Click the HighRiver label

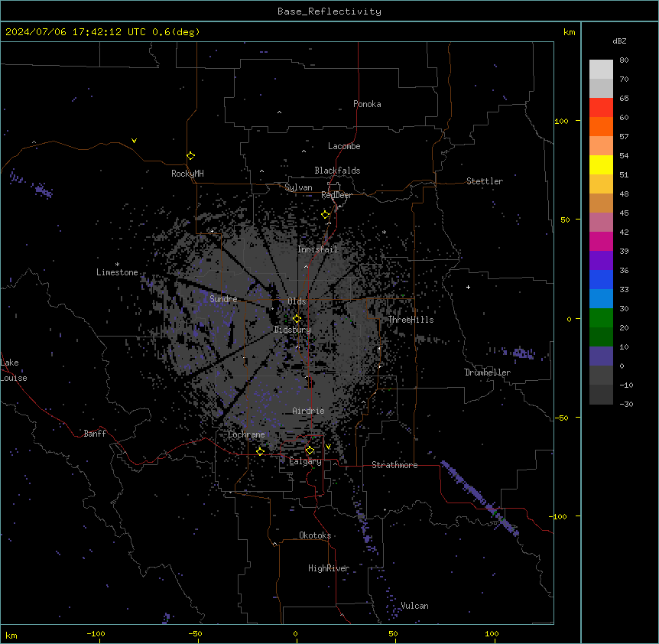tap(329, 568)
